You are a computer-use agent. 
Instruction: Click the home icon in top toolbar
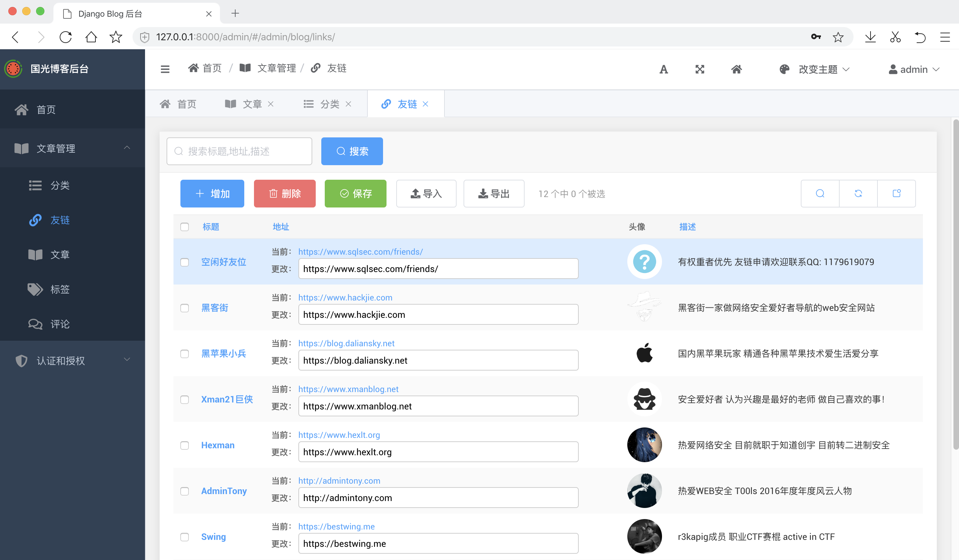pos(736,69)
